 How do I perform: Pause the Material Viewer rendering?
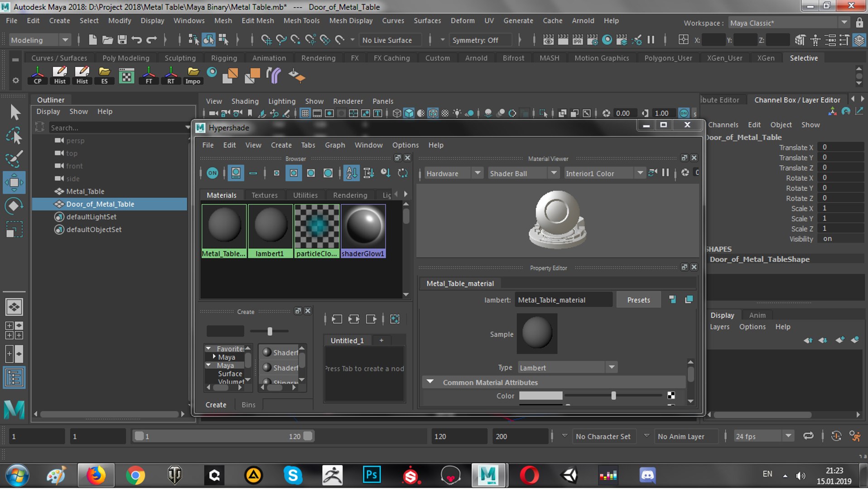tap(665, 173)
